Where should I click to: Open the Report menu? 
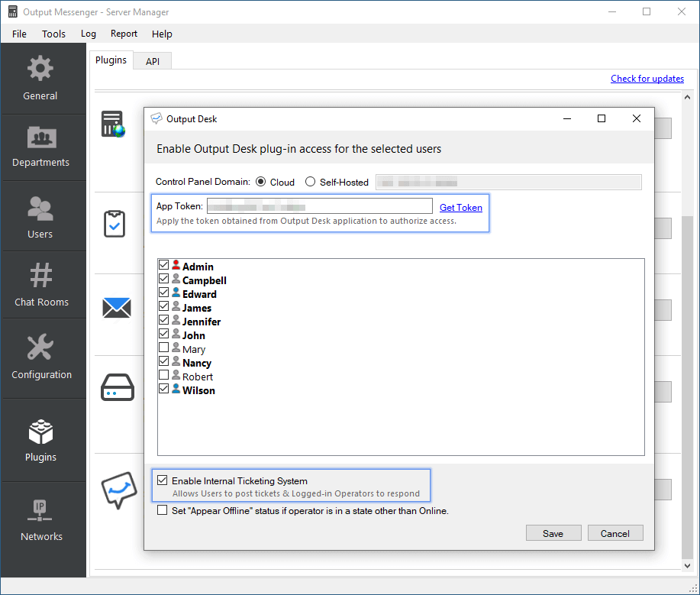(124, 34)
